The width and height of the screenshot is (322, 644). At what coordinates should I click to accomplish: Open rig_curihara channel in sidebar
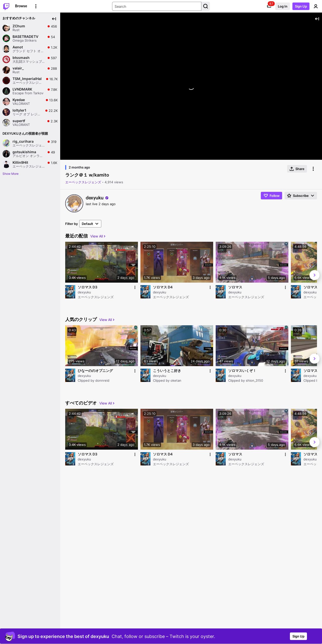[x=30, y=143]
